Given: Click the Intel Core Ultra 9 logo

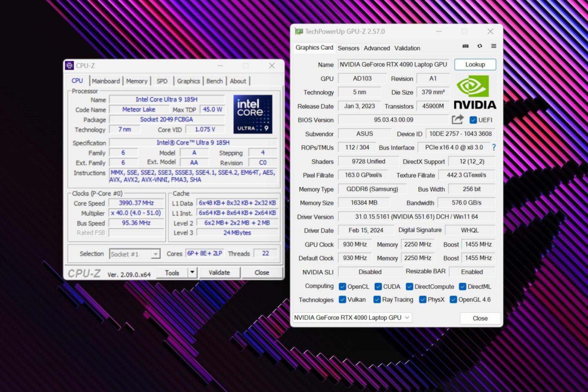Looking at the screenshot, I should (x=253, y=114).
